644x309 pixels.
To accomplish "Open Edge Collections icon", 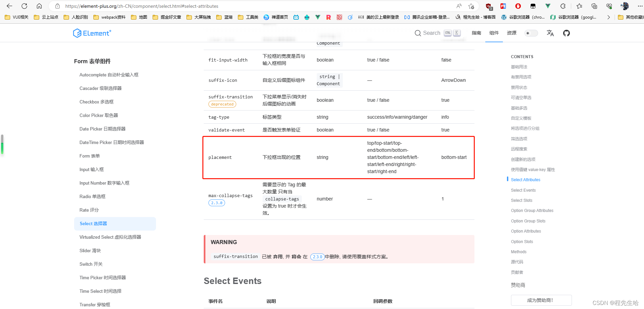I will pos(594,6).
